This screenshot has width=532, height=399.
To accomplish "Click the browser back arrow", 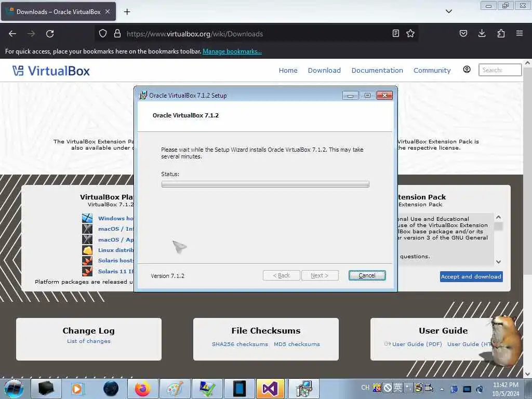I will (x=12, y=34).
